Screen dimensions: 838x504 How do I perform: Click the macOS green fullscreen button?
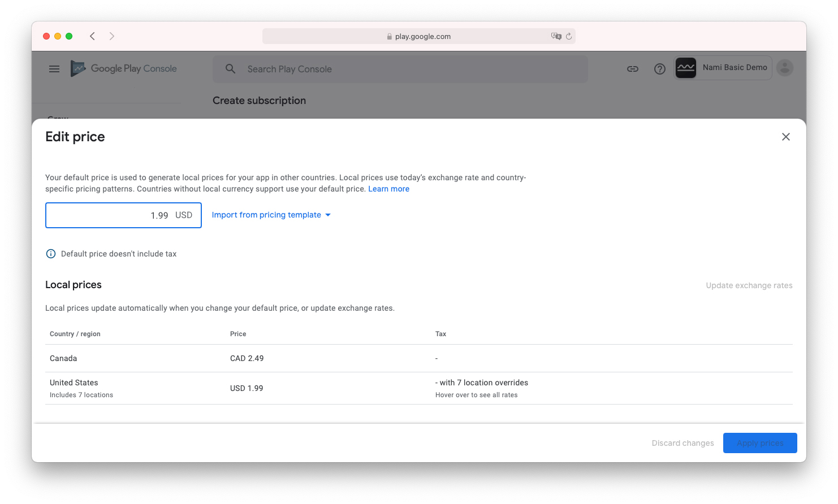tap(69, 36)
